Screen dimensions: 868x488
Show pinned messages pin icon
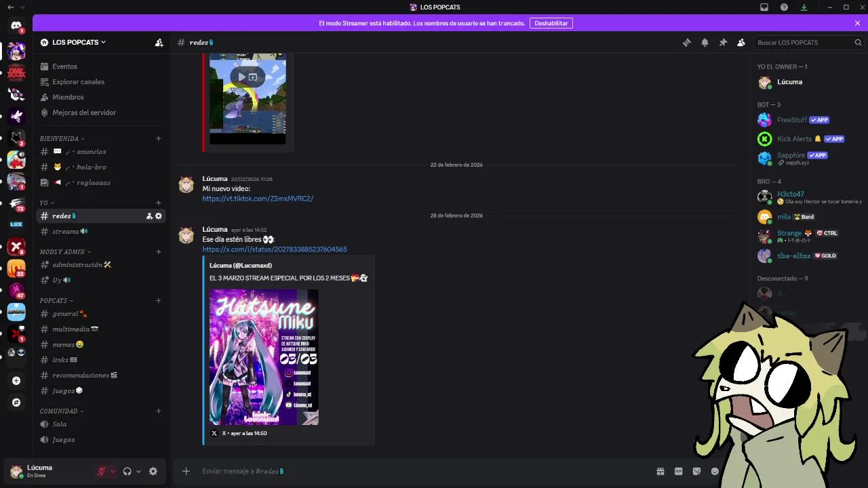point(723,42)
